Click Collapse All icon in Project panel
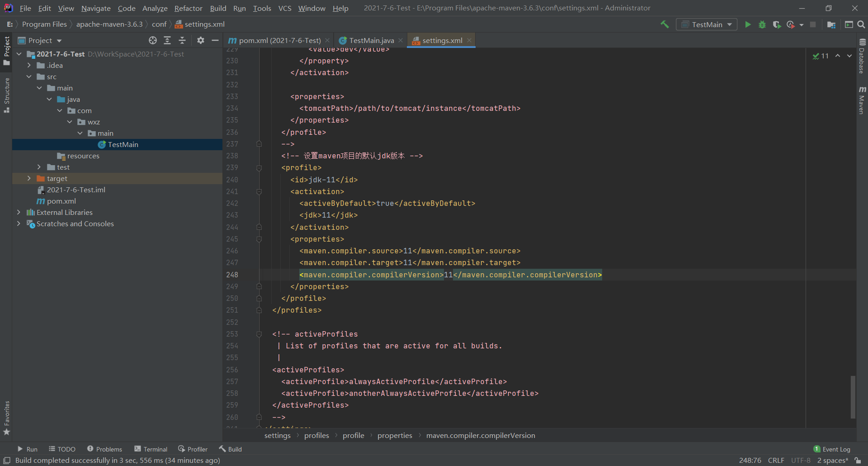This screenshot has height=466, width=868. [182, 40]
